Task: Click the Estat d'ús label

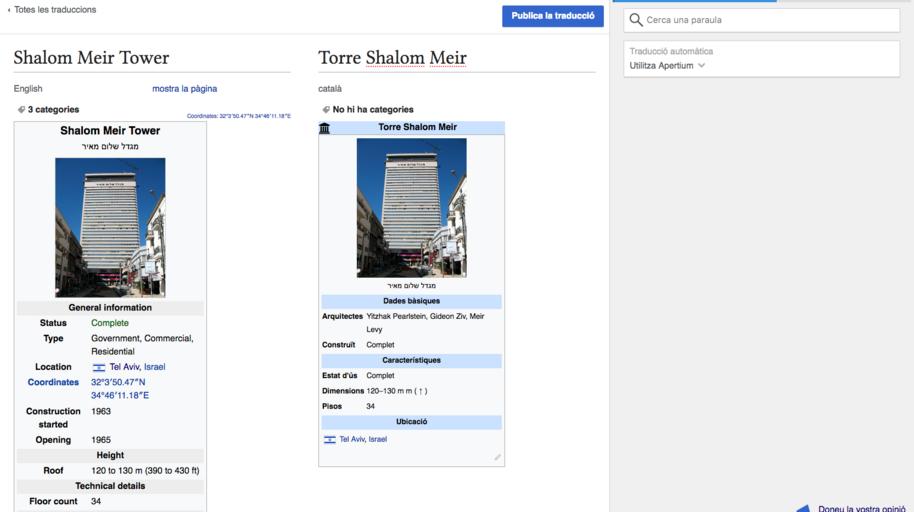Action: tap(339, 376)
